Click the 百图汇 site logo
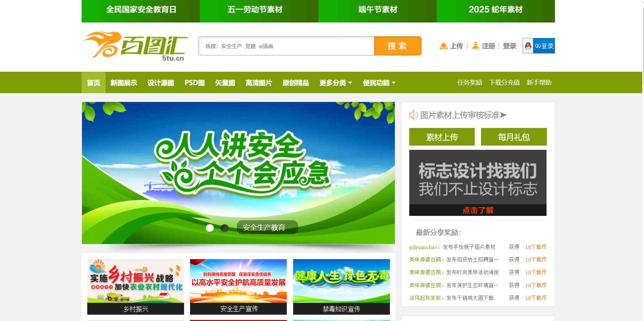Image resolution: width=644 pixels, height=321 pixels. (x=135, y=46)
